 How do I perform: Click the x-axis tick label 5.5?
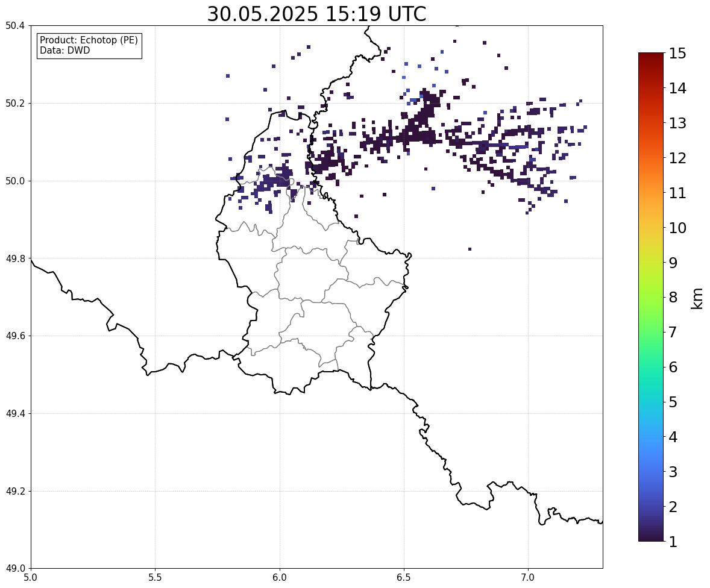(x=155, y=578)
